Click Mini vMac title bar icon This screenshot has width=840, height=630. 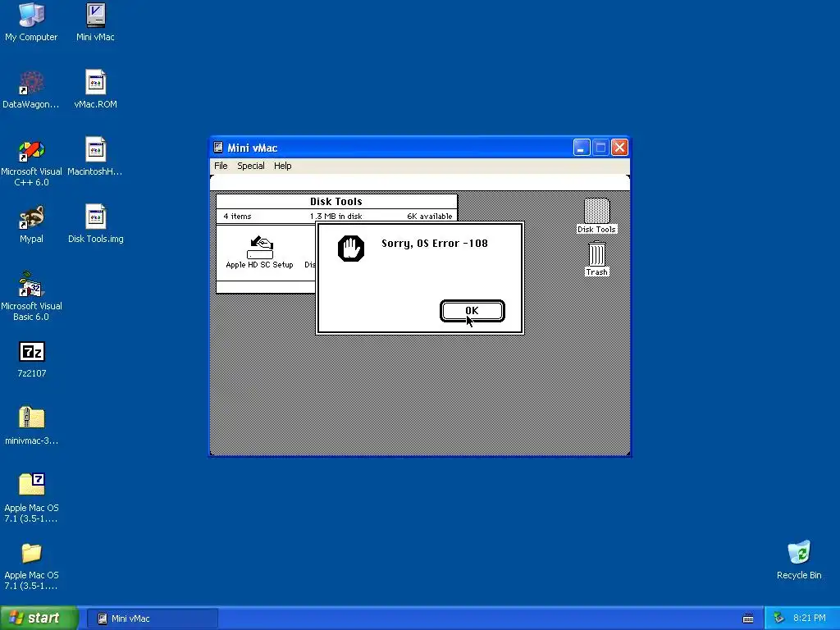(218, 148)
